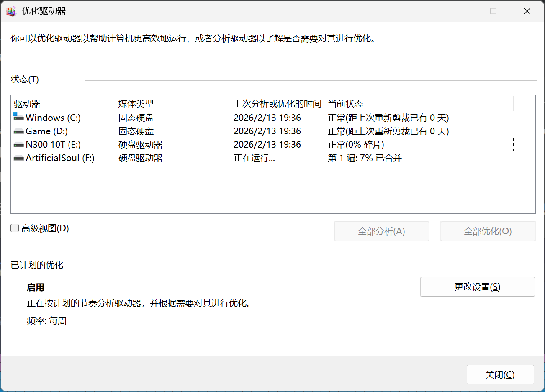Click the 2026/2/13 19:36 time in Windows (C:) row
The width and height of the screenshot is (545, 392).
point(267,118)
